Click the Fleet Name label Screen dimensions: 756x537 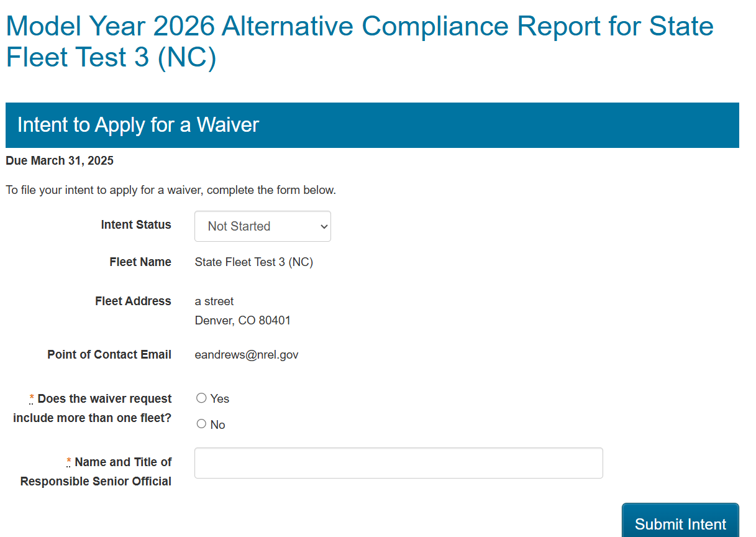[140, 262]
